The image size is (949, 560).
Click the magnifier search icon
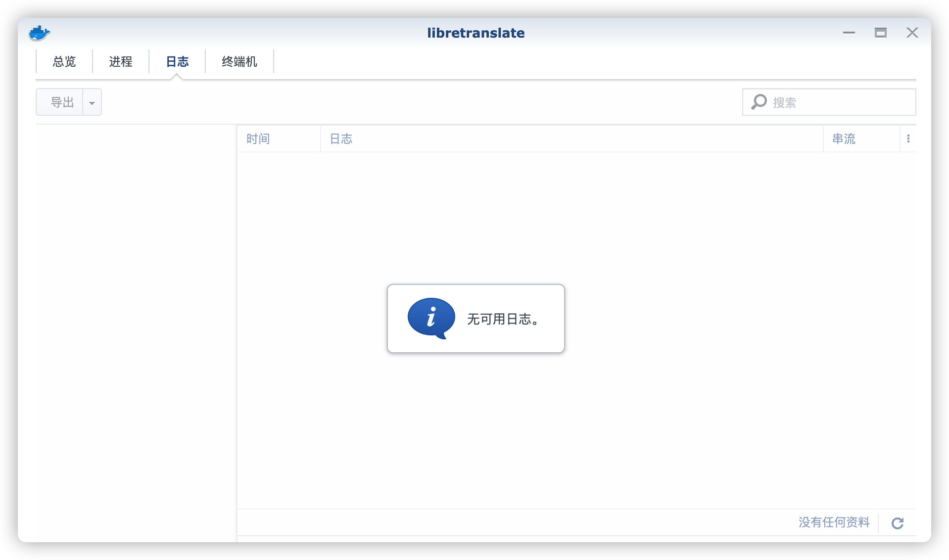(x=759, y=102)
